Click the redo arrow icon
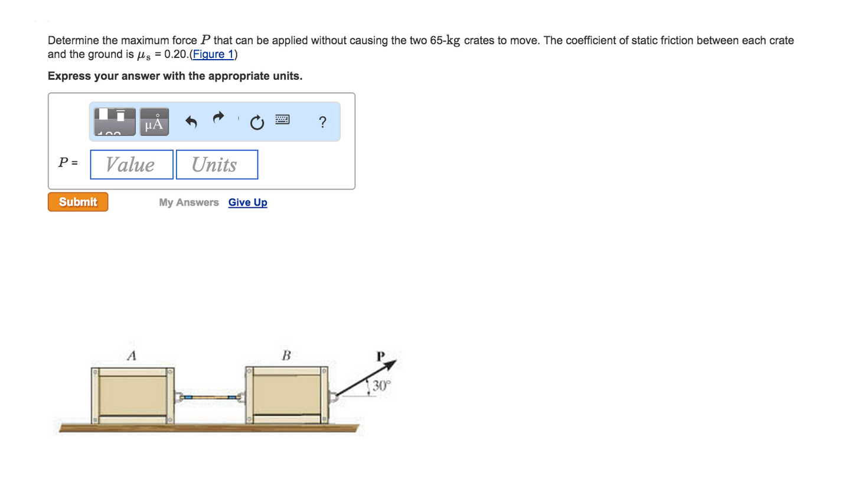868x495 pixels. [x=218, y=118]
